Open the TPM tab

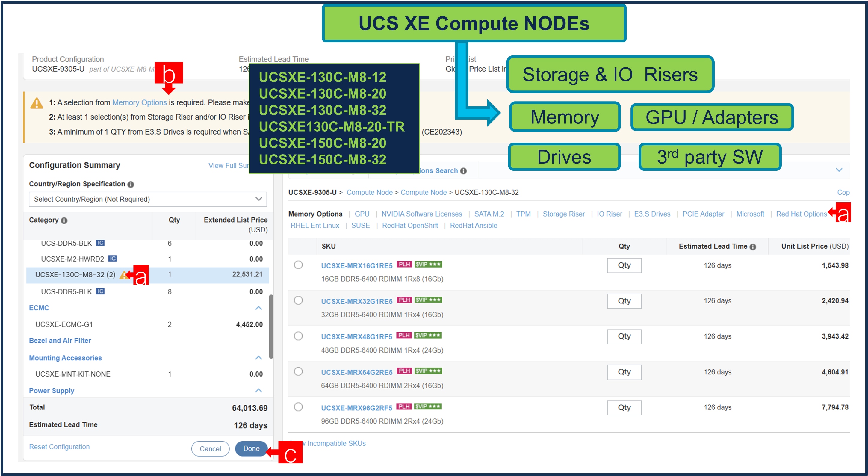click(x=523, y=214)
